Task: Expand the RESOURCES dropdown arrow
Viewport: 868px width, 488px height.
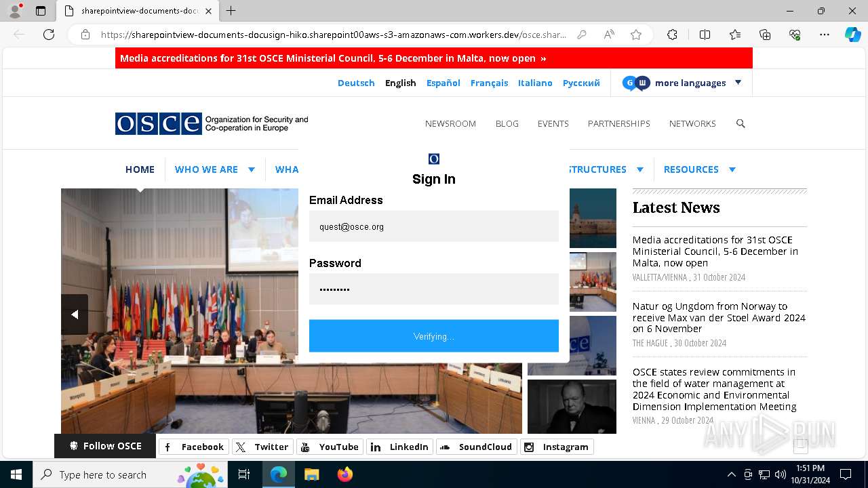Action: click(732, 169)
